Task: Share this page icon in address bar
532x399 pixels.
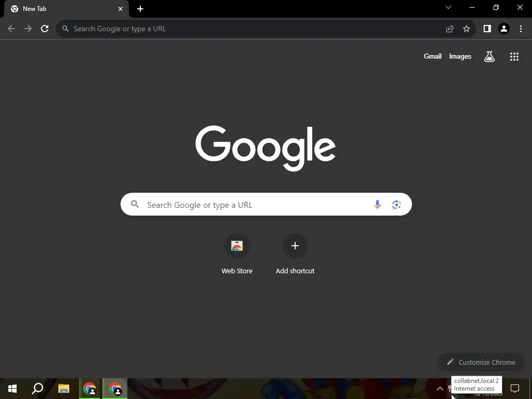Action: pyautogui.click(x=450, y=29)
